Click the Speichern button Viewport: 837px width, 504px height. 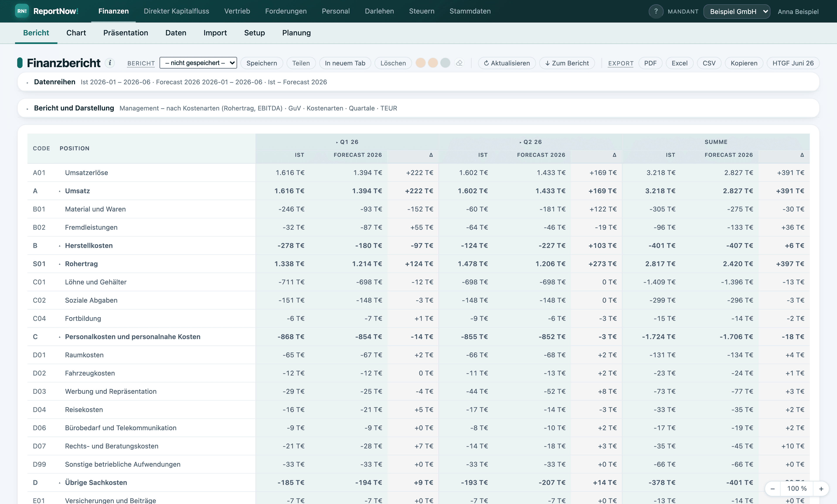coord(262,63)
